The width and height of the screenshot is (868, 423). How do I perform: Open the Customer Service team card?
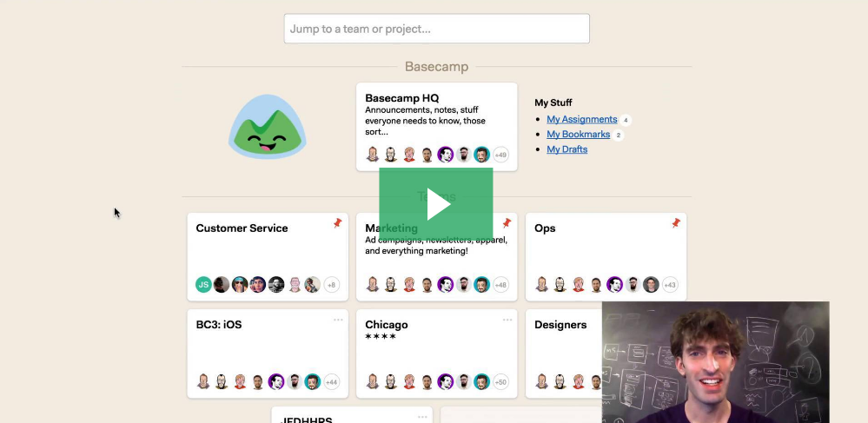[268, 257]
